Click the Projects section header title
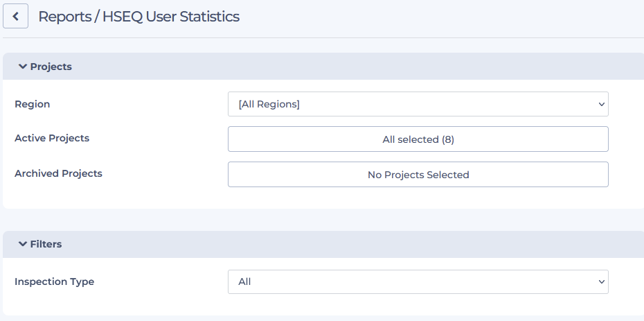The height and width of the screenshot is (321, 644). pos(51,67)
